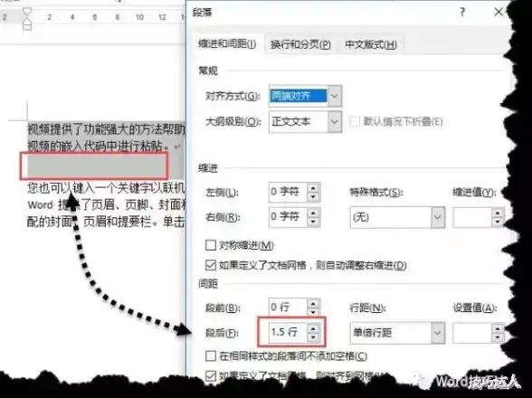Increase the 段前 spacing spinner value
The height and width of the screenshot is (398, 532).
[313, 303]
